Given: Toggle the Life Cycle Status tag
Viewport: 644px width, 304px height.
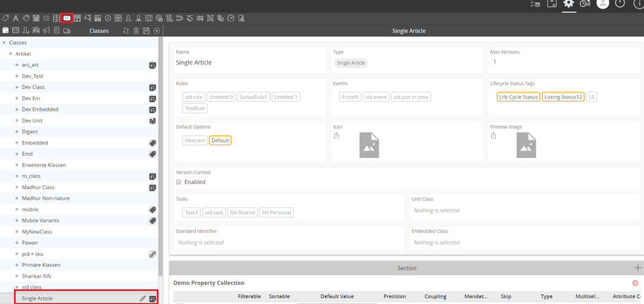Looking at the screenshot, I should 518,97.
